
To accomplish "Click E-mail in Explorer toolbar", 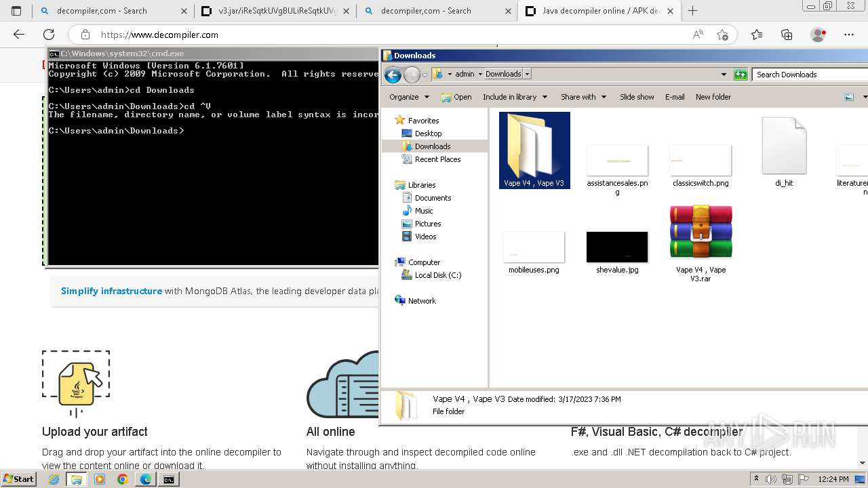I will [675, 97].
